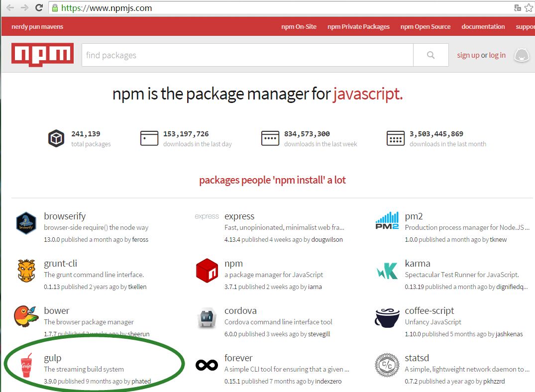Screen dimensions: 535x392
Task: Open the cordova package title
Action: click(240, 310)
